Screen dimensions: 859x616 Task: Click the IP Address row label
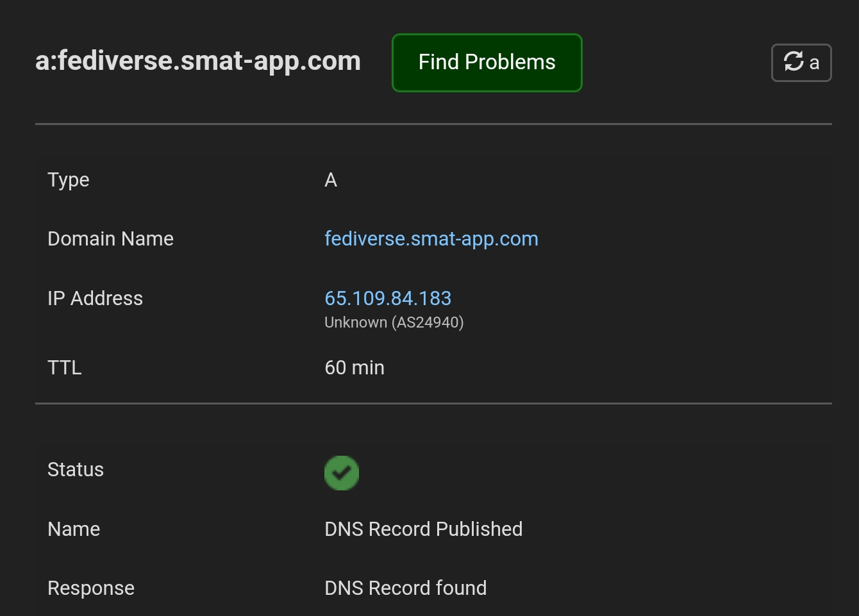coord(95,299)
